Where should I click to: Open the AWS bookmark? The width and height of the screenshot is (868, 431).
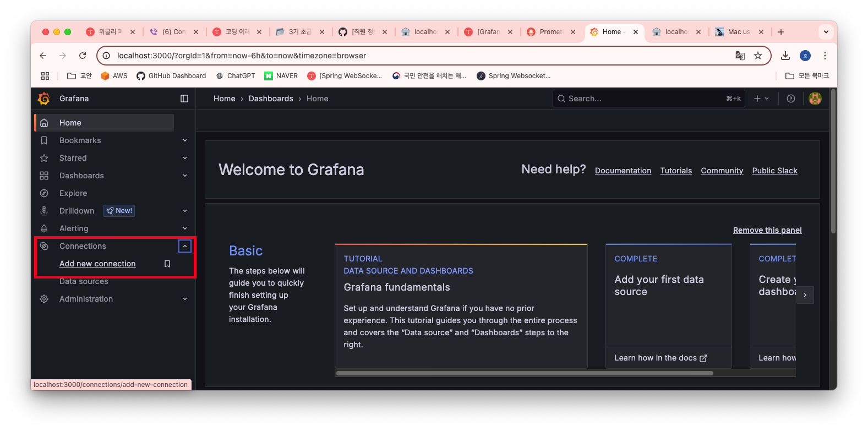[x=114, y=76]
